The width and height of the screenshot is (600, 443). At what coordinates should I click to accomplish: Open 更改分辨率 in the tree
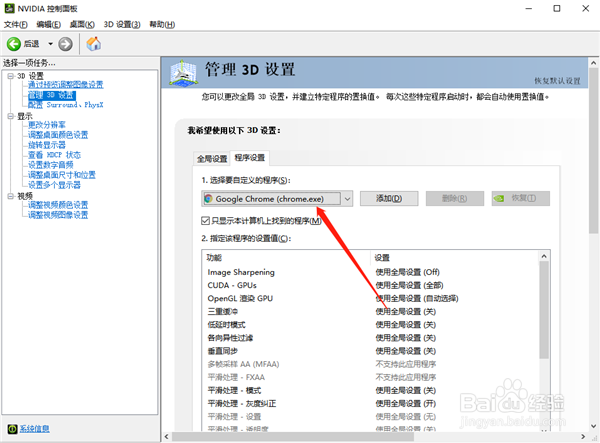[x=47, y=125]
